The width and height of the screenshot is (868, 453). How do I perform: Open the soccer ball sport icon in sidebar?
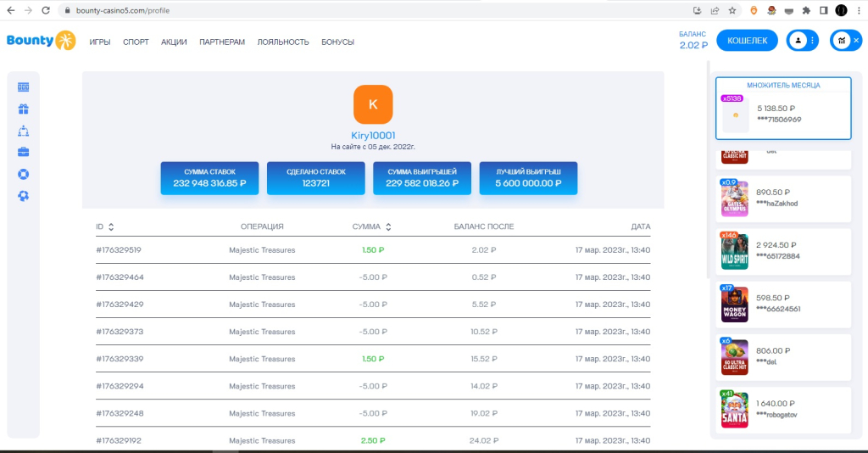(23, 196)
